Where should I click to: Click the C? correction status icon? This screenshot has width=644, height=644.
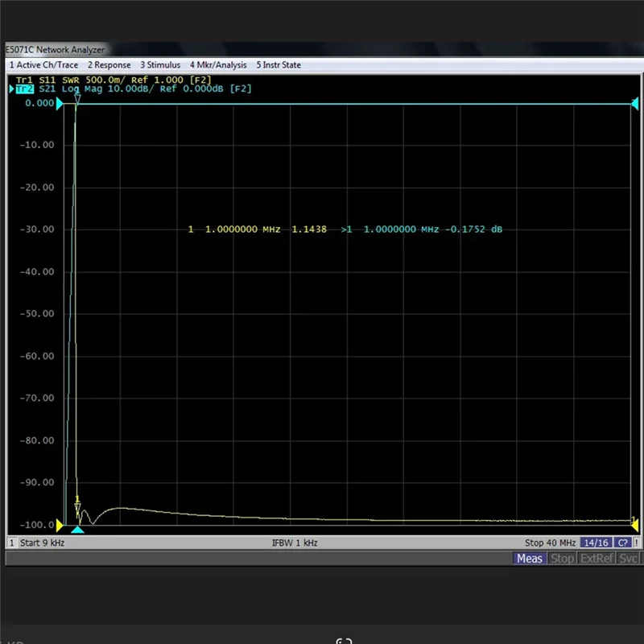(623, 543)
